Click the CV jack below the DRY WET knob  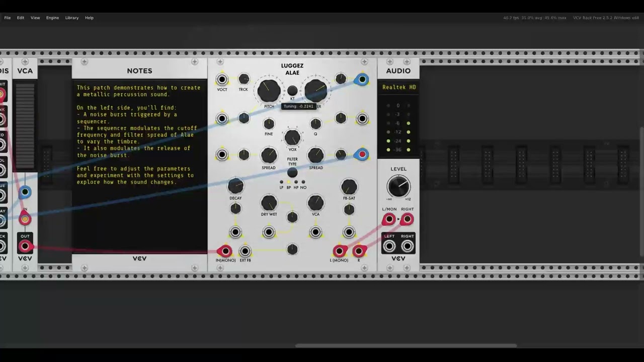(x=269, y=232)
